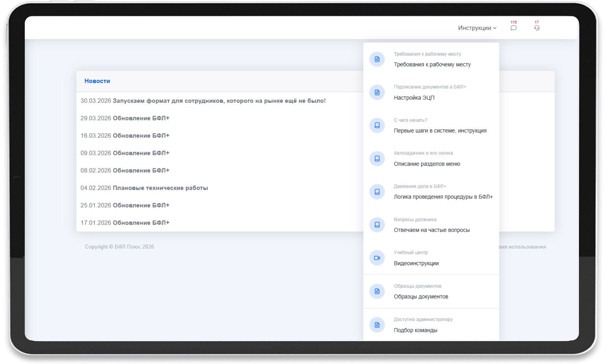605x364 pixels.
Task: Click the book icon next to Описание разделов меню
Action: [377, 159]
